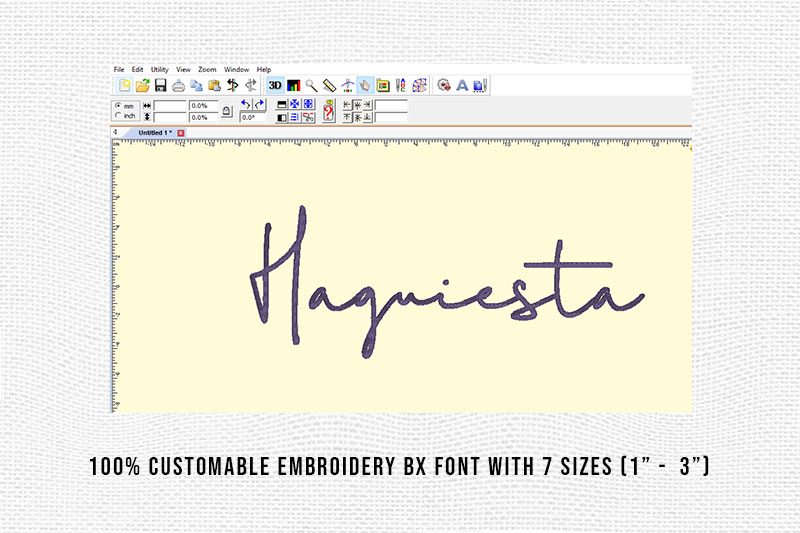Image resolution: width=800 pixels, height=533 pixels.
Task: Click the scissors cut stitches icon
Action: click(308, 117)
